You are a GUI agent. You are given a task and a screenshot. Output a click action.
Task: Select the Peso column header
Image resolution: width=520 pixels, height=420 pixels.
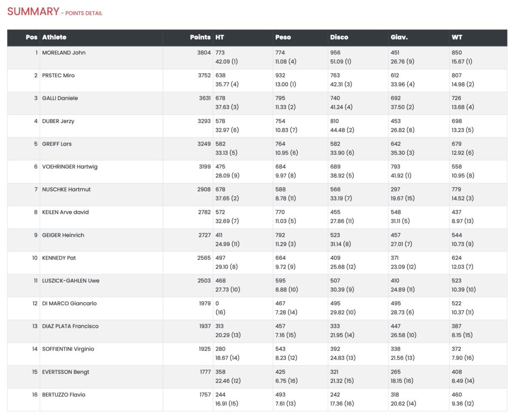click(x=283, y=37)
